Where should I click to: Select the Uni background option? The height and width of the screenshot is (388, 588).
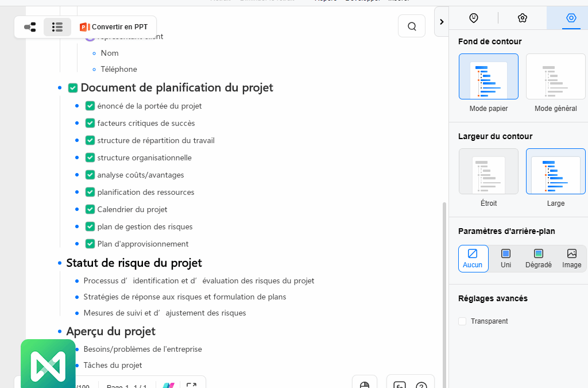pyautogui.click(x=506, y=258)
